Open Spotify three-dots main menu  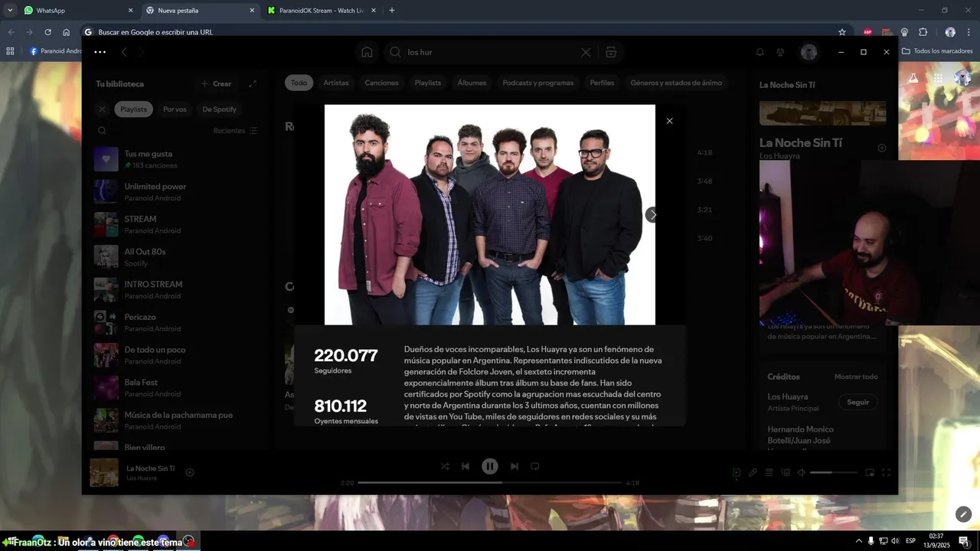(100, 52)
